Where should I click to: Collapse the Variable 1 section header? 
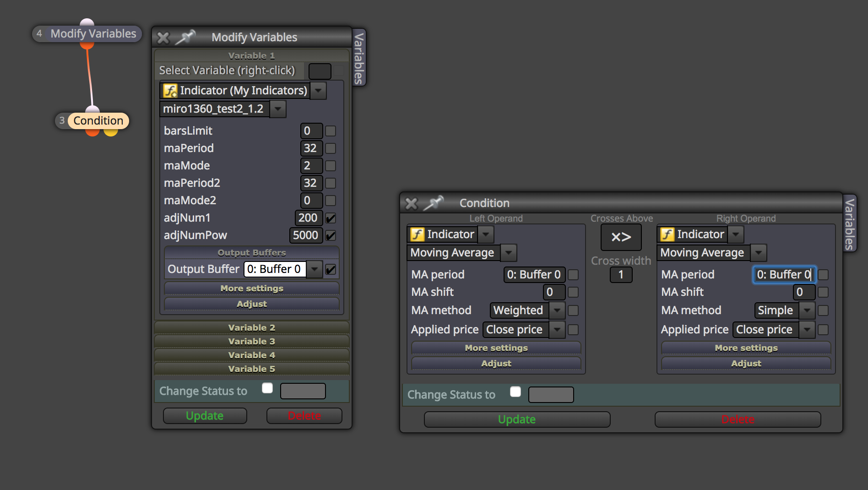[x=252, y=55]
